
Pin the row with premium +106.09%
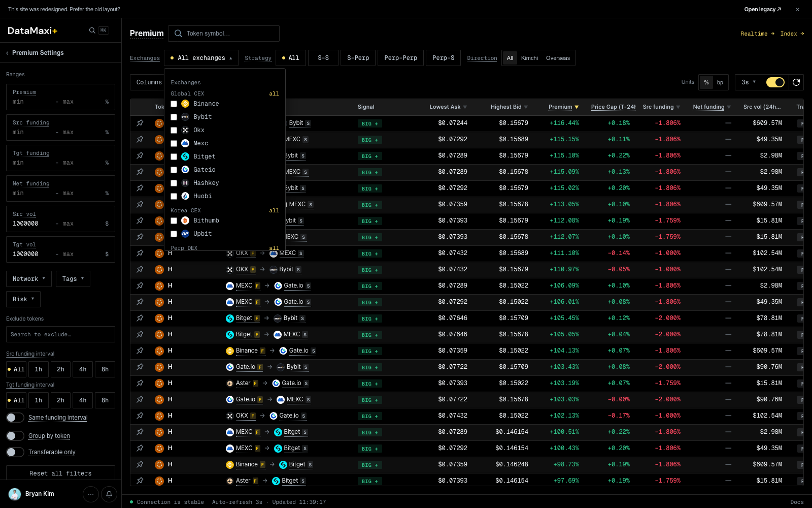[x=140, y=285]
